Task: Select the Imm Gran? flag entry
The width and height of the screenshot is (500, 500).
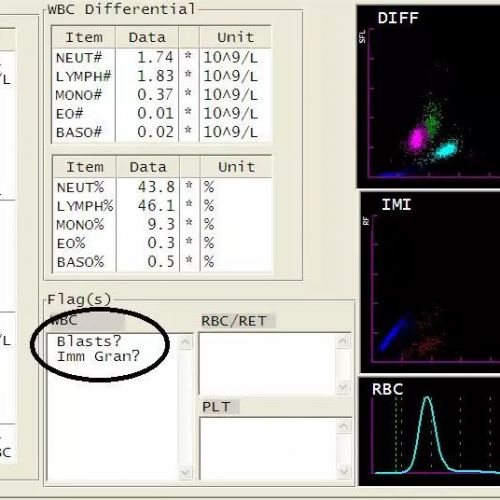Action: (98, 356)
